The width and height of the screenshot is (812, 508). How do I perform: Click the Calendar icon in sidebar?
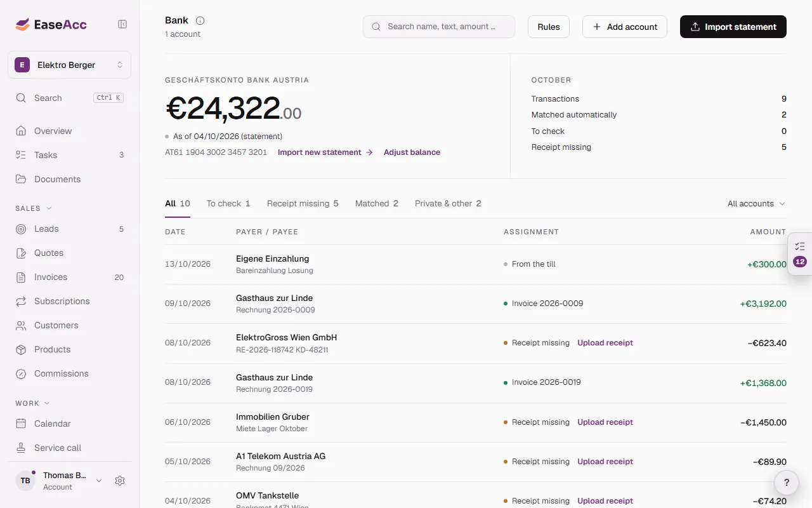pos(21,424)
